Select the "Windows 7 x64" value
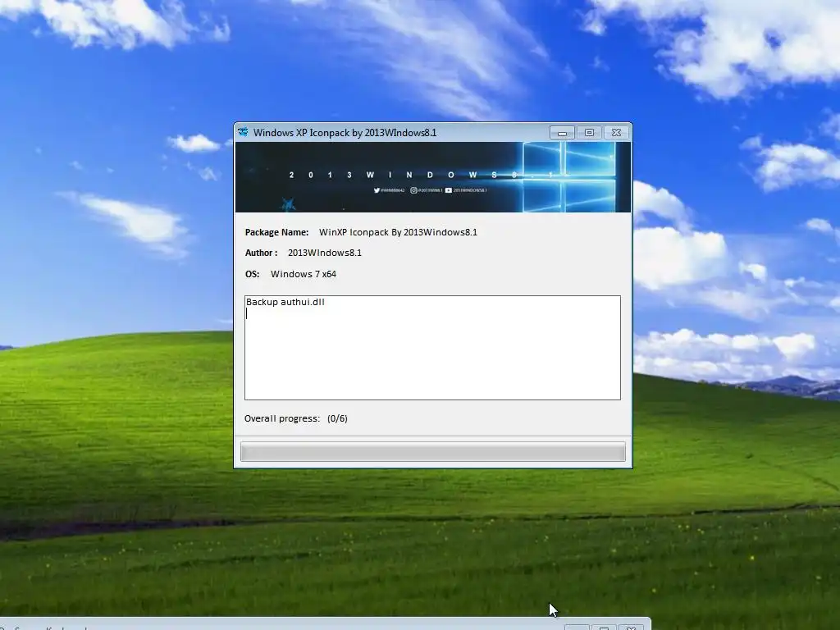Image resolution: width=840 pixels, height=630 pixels. click(x=304, y=274)
